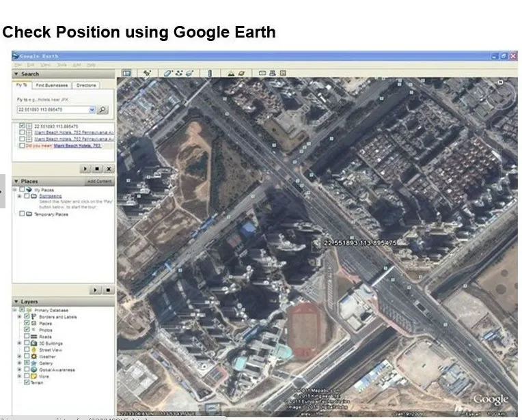Image resolution: width=522 pixels, height=420 pixels.
Task: Expand the Sightseeing folder tree
Action: (19, 196)
